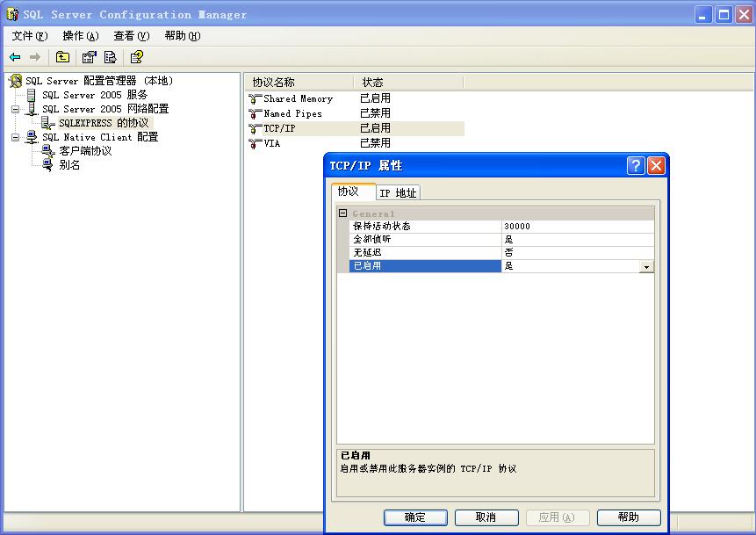Maximize the Configuration Manager window
756x535 pixels.
724,14
